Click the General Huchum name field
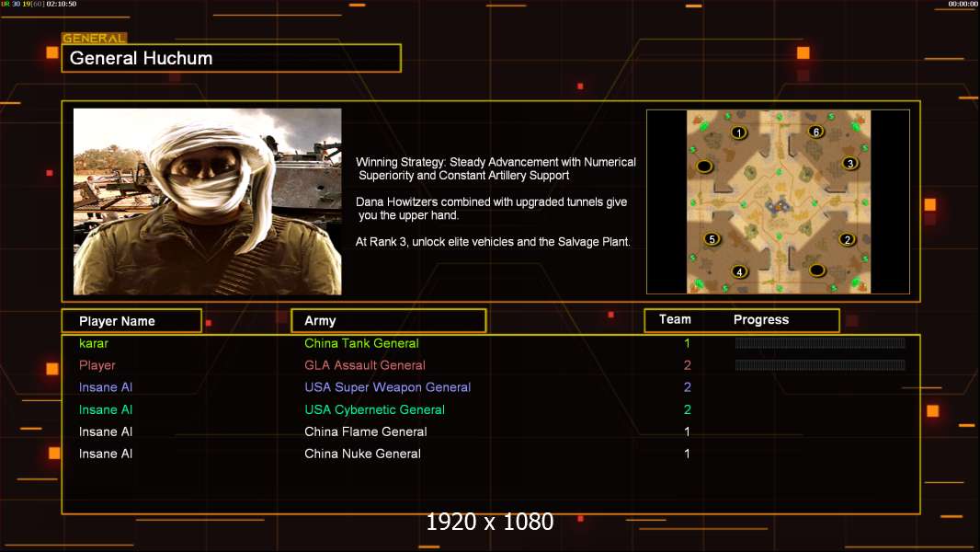980x552 pixels. click(232, 58)
